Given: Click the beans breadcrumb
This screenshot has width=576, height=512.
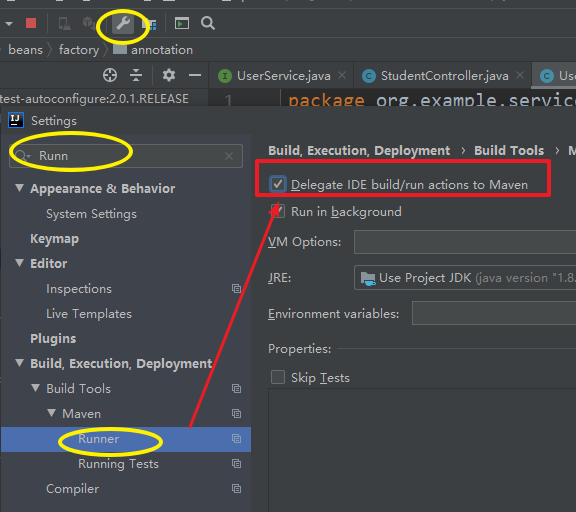Looking at the screenshot, I should click(25, 50).
